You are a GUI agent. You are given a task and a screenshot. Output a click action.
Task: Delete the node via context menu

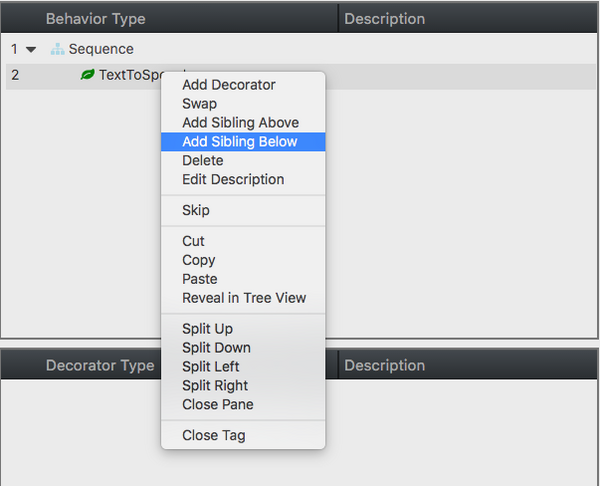coord(202,161)
